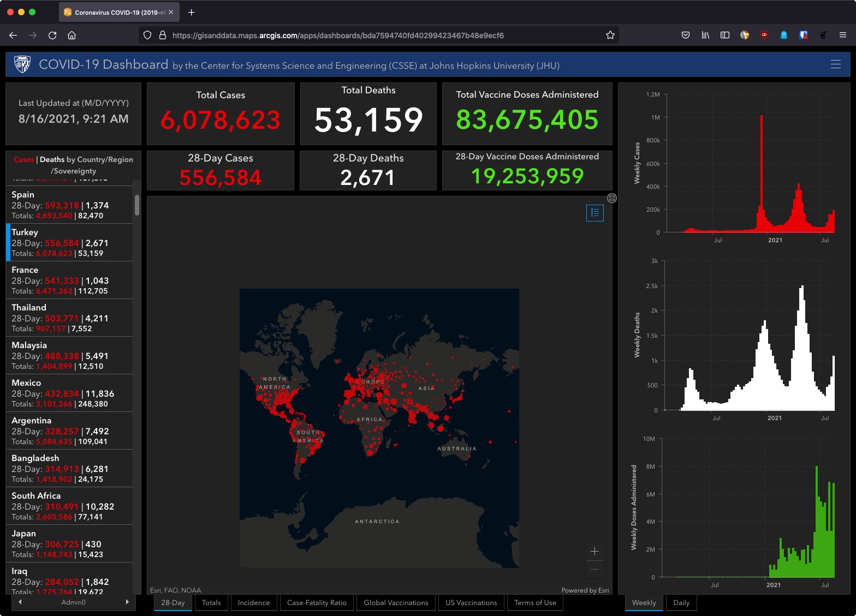Screen dimensions: 856x616
Task: Select Turkey in the country list
Action: (69, 242)
